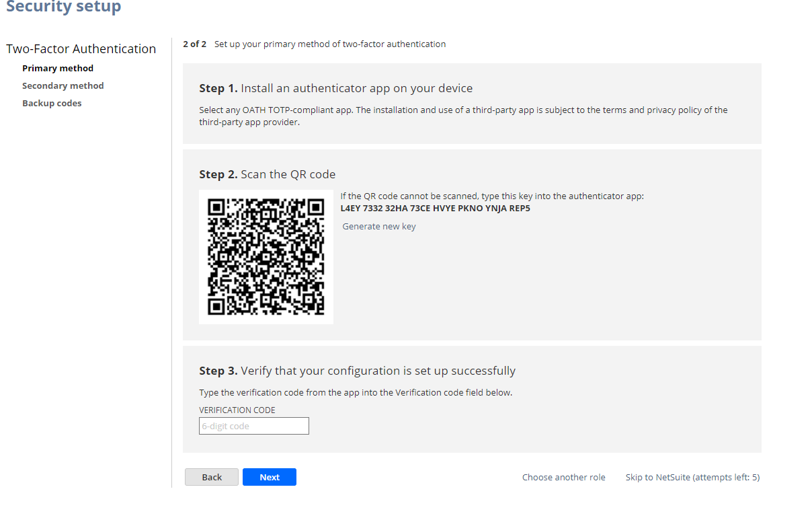
Task: Click the Generate new key link
Action: pos(379,227)
